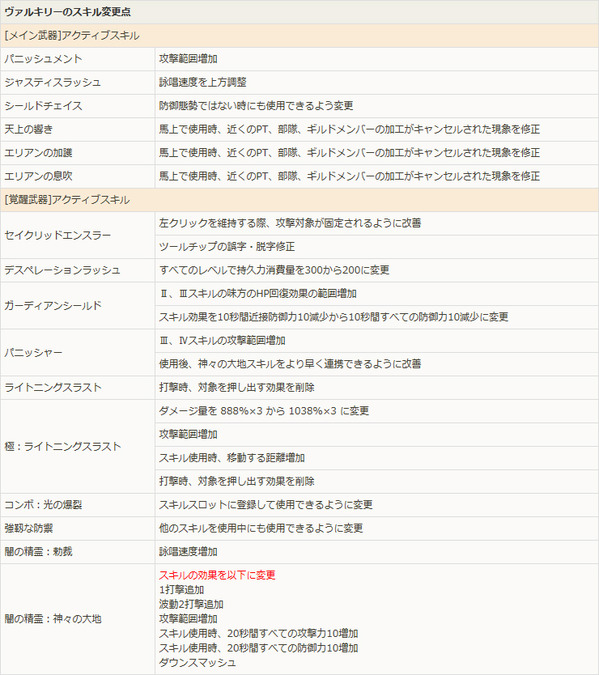Select the line 'ダウンスマッシュ'

click(x=197, y=663)
